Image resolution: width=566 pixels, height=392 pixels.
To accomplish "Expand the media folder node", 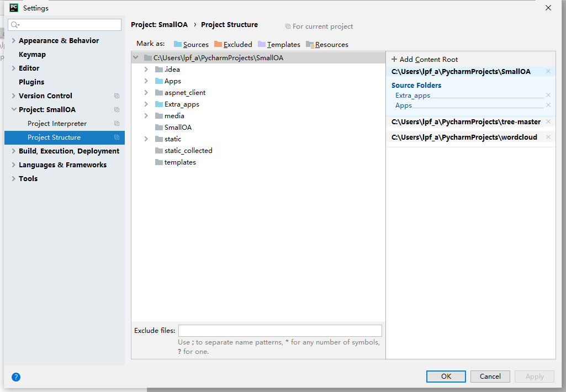I will click(x=146, y=115).
